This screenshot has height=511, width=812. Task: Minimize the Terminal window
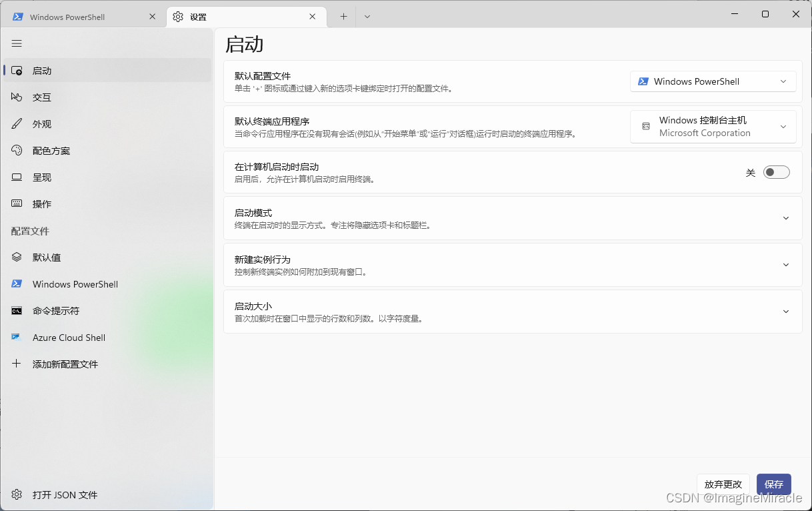(x=735, y=14)
